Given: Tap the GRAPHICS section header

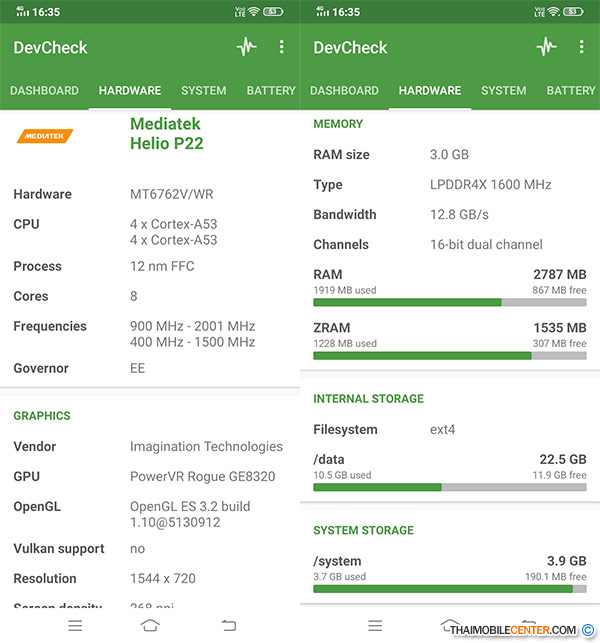Looking at the screenshot, I should point(42,416).
